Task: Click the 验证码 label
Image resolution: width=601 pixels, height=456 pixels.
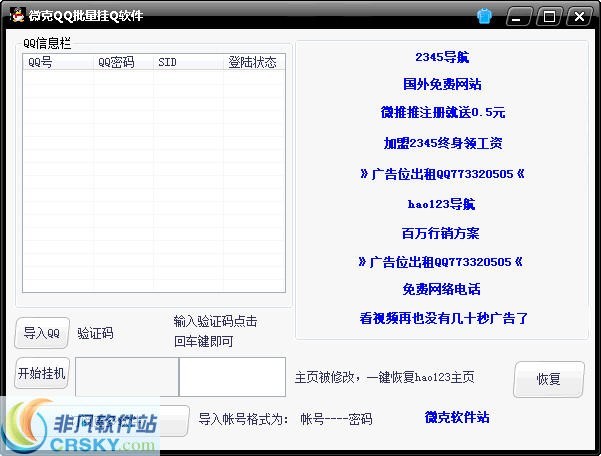Action: (95, 333)
